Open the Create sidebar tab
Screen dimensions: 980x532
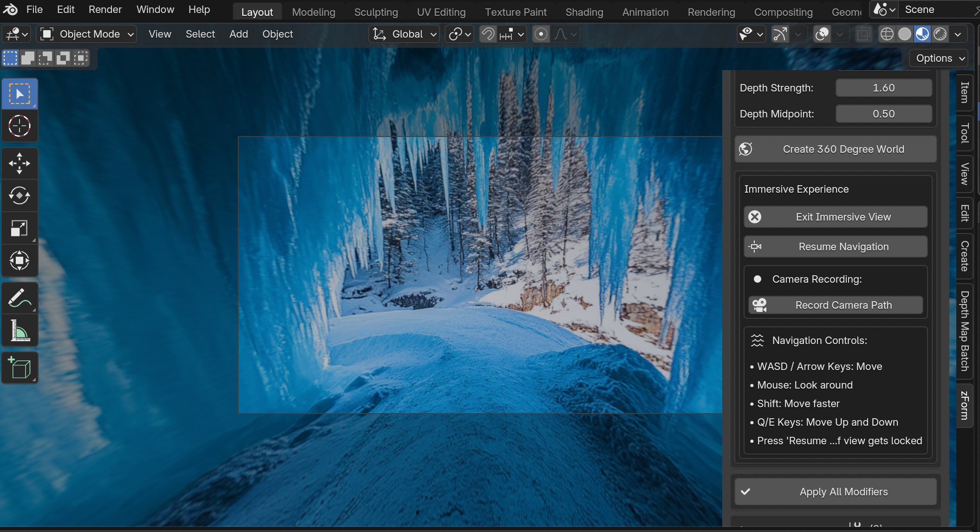click(965, 256)
